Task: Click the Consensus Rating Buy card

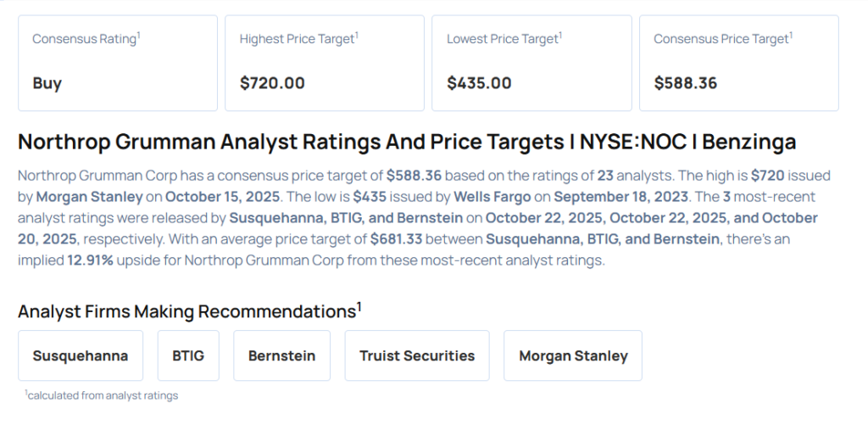Action: pos(118,63)
